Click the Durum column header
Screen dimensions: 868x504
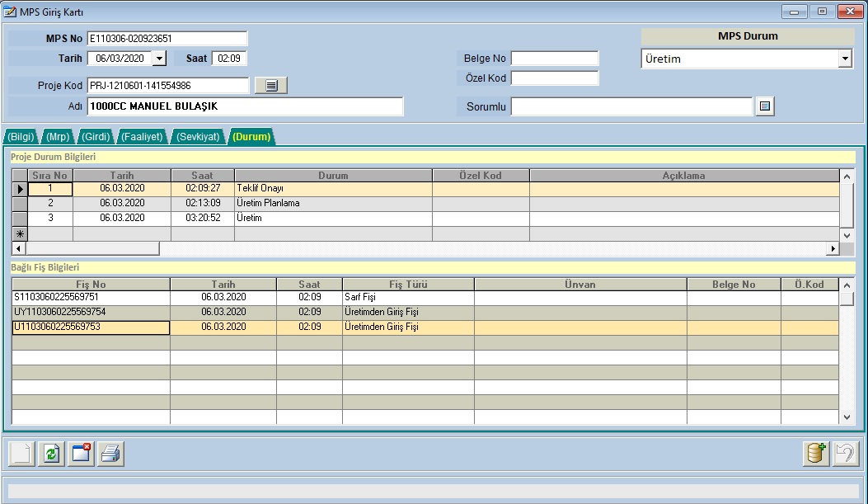pyautogui.click(x=333, y=176)
